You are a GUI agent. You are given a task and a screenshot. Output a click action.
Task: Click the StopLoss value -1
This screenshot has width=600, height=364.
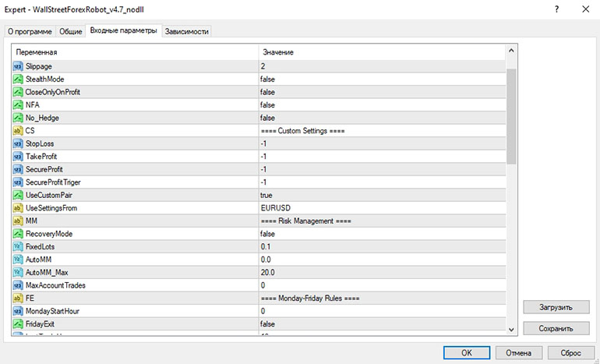point(263,143)
